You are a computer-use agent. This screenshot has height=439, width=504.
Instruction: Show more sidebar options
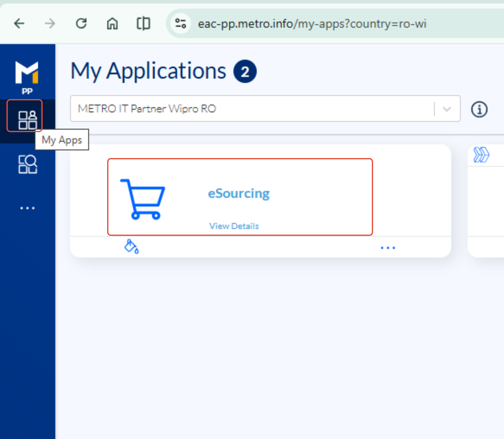pyautogui.click(x=27, y=208)
